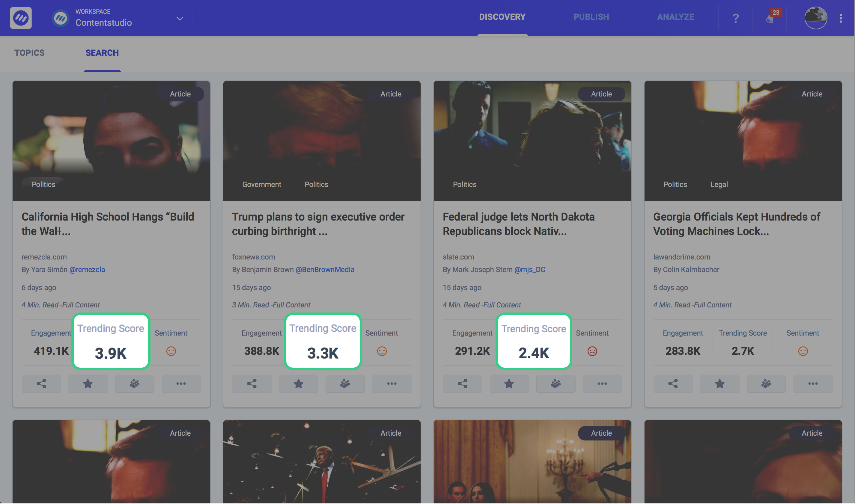
Task: Click the California High School article thumbnail
Action: [111, 141]
